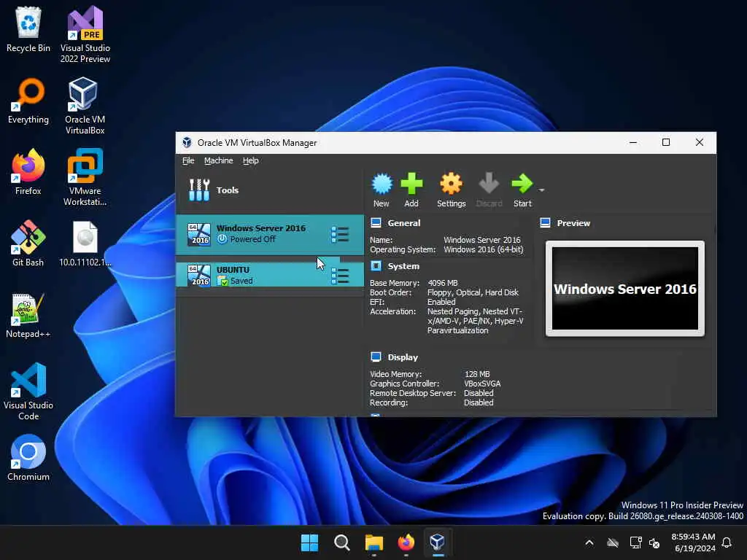747x560 pixels.
Task: Open the notification bell in the taskbar
Action: coord(727,542)
